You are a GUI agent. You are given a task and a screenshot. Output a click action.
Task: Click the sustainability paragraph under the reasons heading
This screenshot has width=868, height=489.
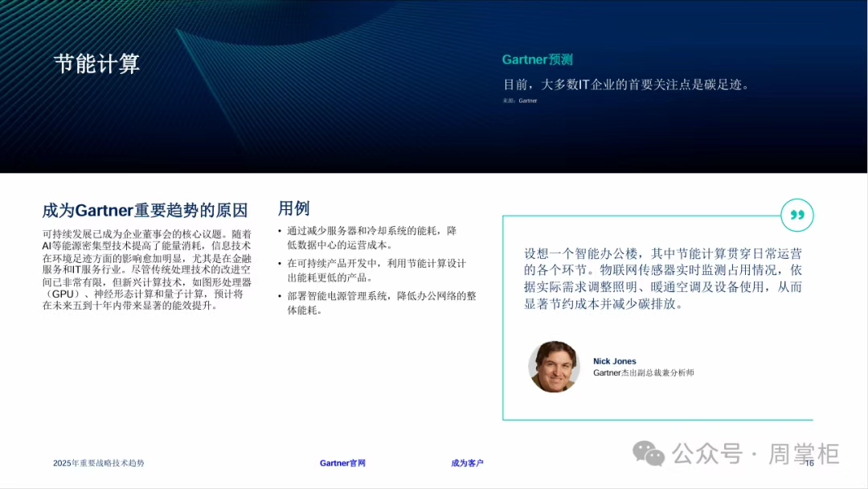147,269
